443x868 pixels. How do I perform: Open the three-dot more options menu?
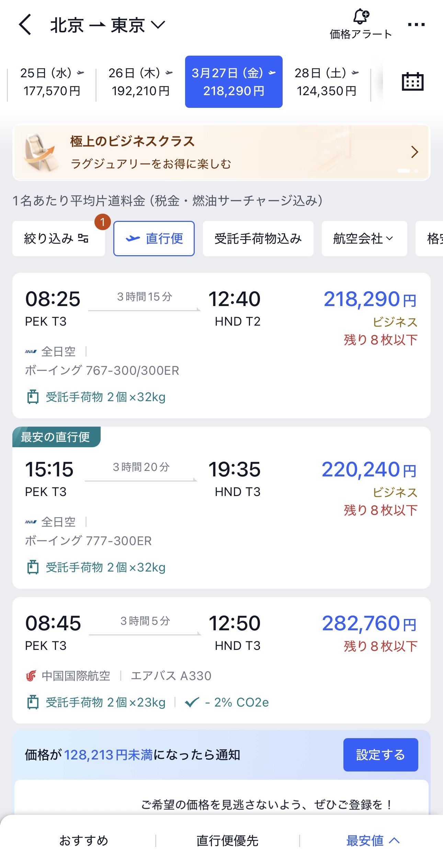416,25
